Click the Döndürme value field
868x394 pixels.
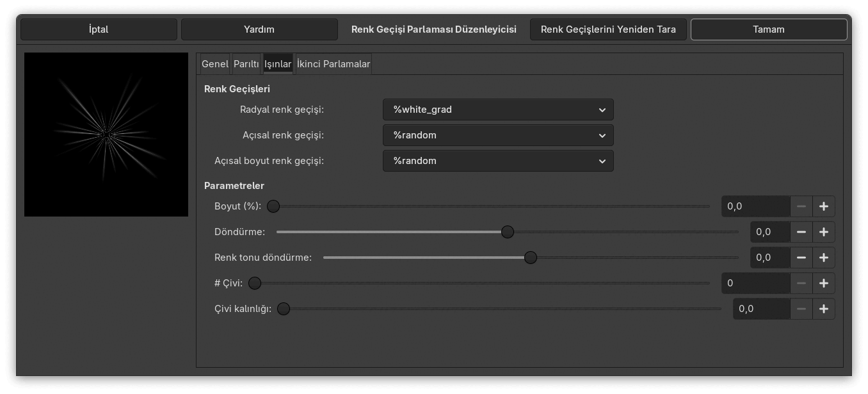[x=770, y=232]
